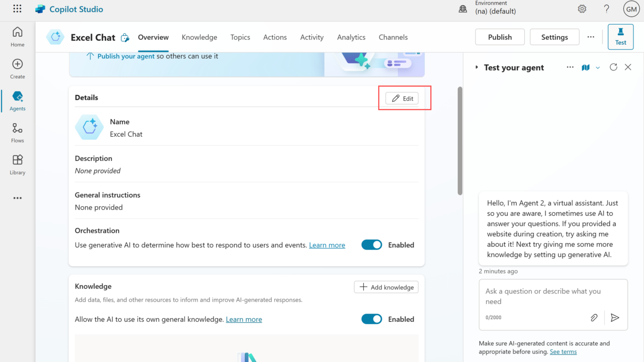
Task: Click Add knowledge button
Action: click(x=386, y=287)
